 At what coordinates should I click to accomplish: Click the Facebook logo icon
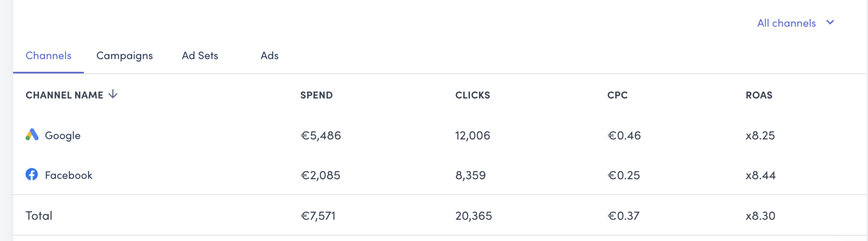coord(32,175)
